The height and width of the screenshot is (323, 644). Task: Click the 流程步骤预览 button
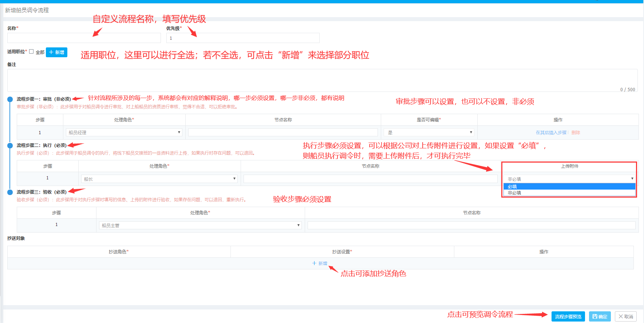pos(568,316)
